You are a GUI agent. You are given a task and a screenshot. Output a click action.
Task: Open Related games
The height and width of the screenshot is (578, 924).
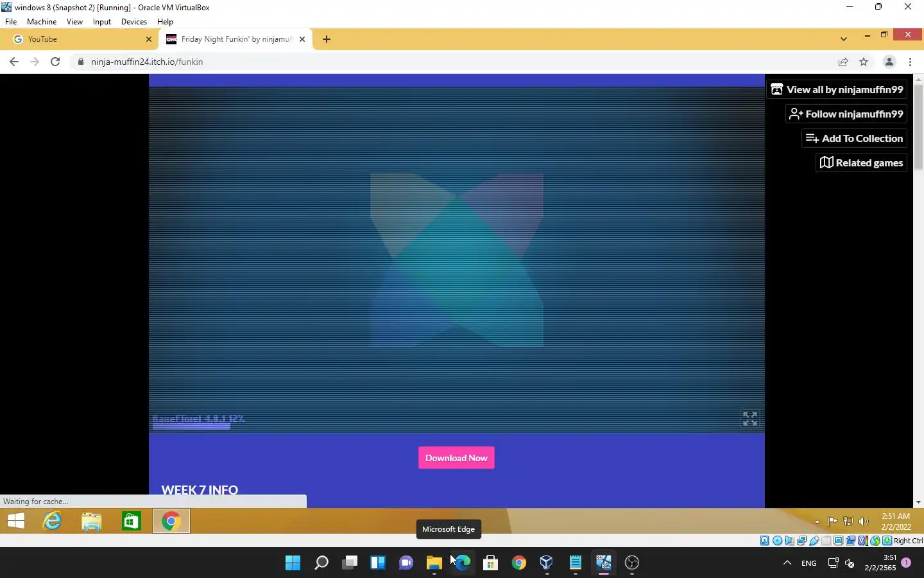861,162
